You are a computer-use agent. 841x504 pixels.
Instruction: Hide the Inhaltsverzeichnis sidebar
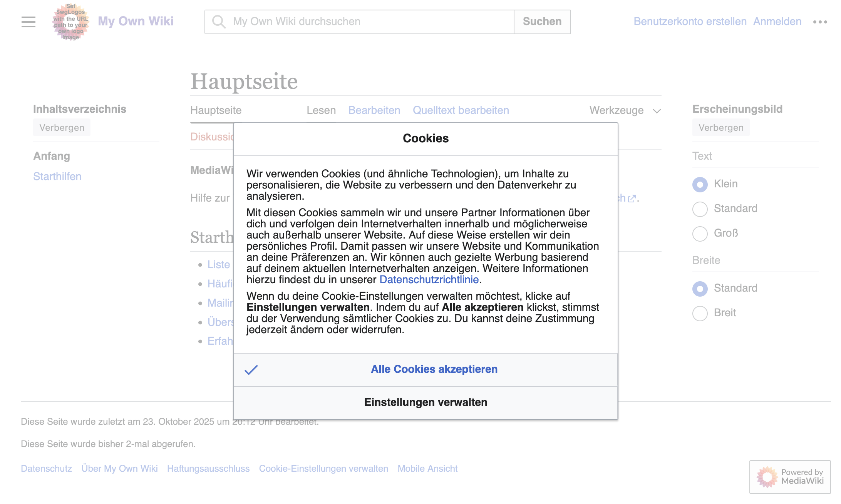point(62,128)
